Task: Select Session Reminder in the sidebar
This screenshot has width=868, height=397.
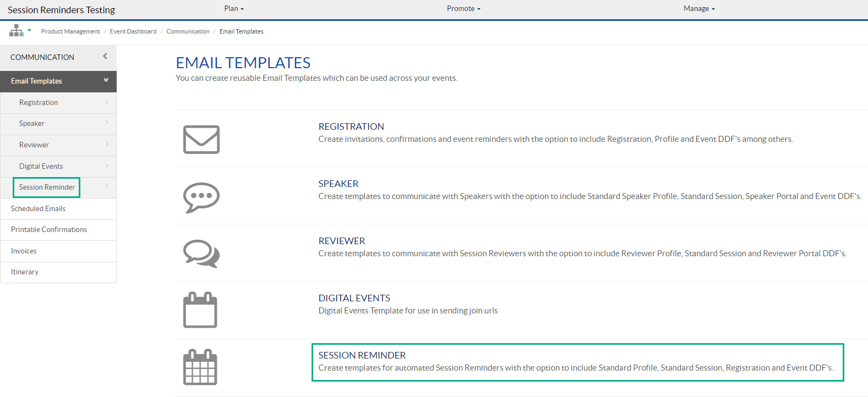Action: click(x=47, y=188)
